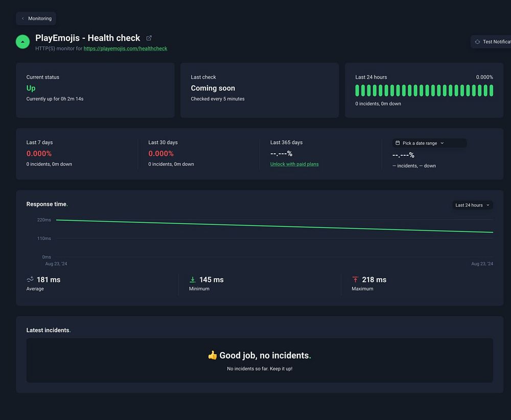This screenshot has width=511, height=420.
Task: Open external link icon beside PlayEmojis title
Action: tap(149, 38)
